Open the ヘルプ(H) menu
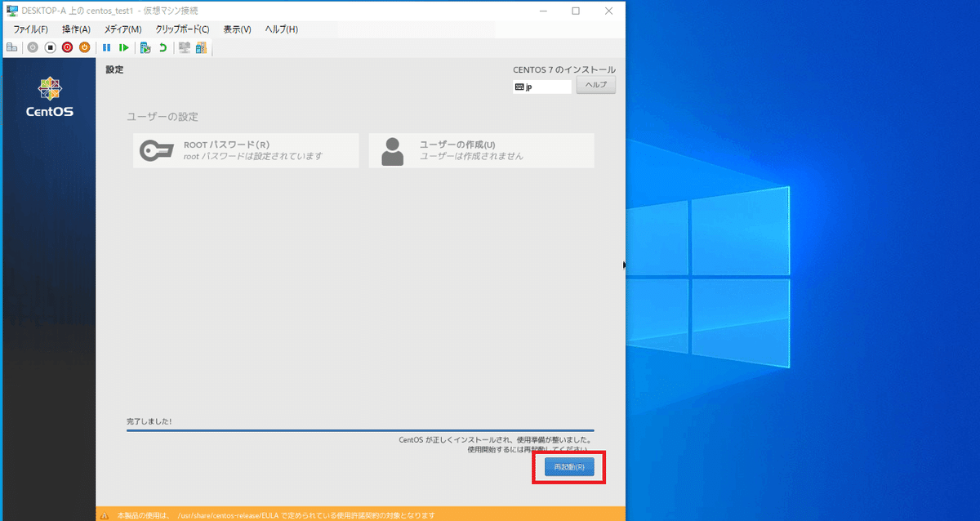Image resolution: width=980 pixels, height=521 pixels. click(x=281, y=29)
